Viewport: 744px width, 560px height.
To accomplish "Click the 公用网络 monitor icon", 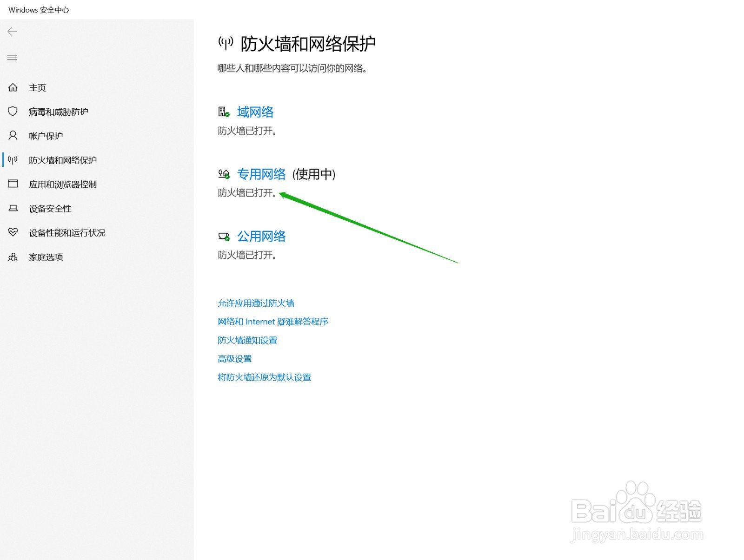I will pyautogui.click(x=224, y=236).
